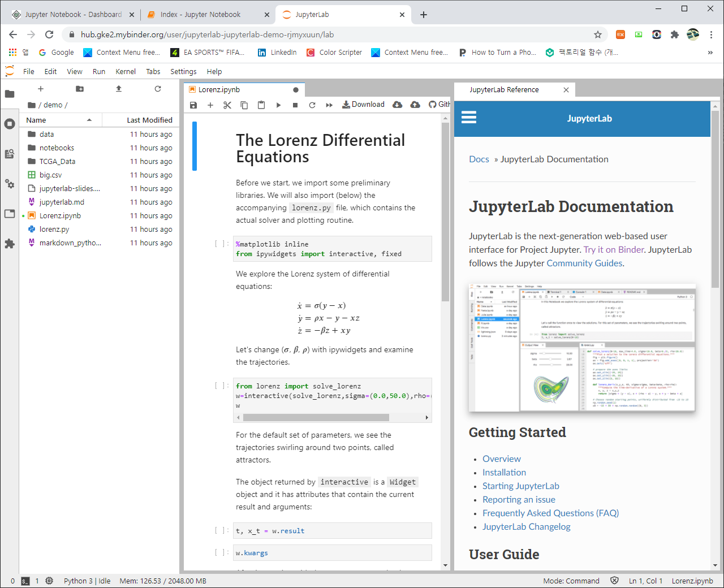Open the File menu
Viewport: 724px width, 588px height.
coord(29,72)
